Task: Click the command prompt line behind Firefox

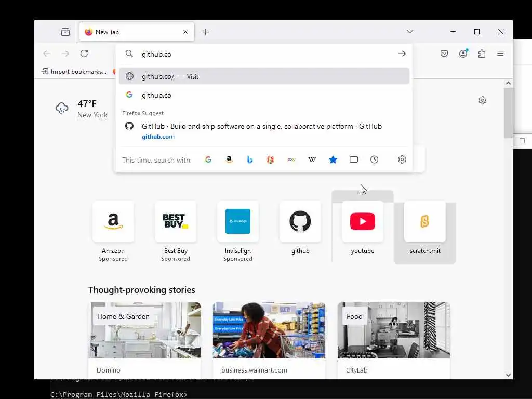Action: 119,395
